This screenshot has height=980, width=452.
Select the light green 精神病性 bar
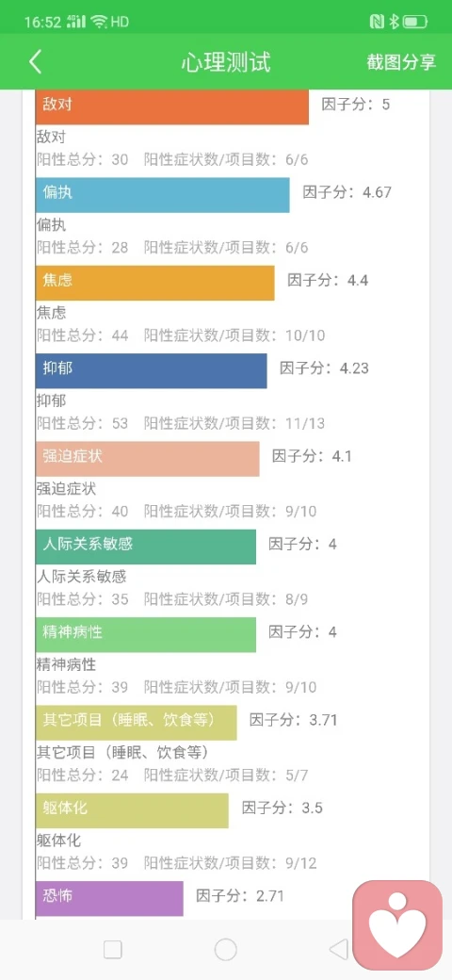[146, 635]
